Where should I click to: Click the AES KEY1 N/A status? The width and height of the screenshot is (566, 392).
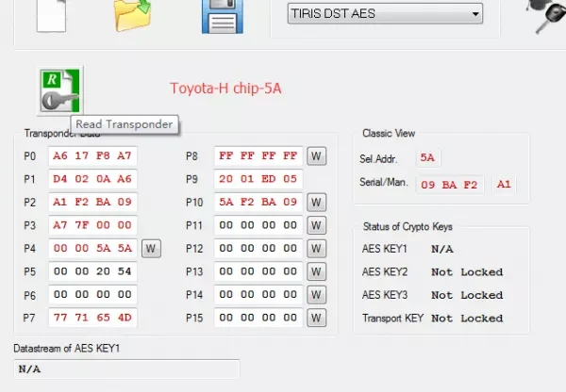click(442, 249)
